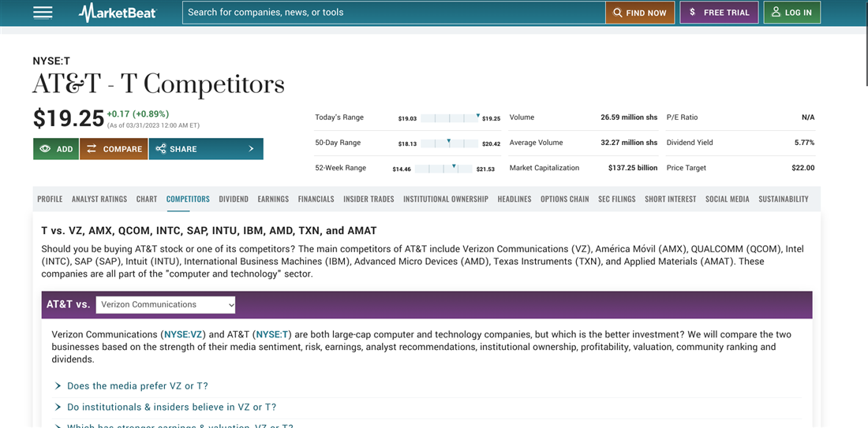Follow the NYSE:VZ link
Image resolution: width=868 pixels, height=428 pixels.
[183, 334]
